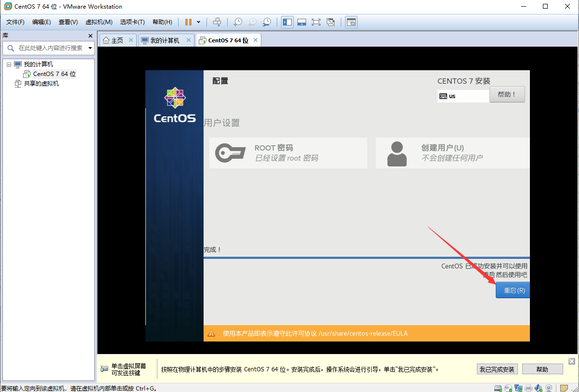Take a snapshot of the virtual machine
The width and height of the screenshot is (579, 392).
click(x=238, y=22)
